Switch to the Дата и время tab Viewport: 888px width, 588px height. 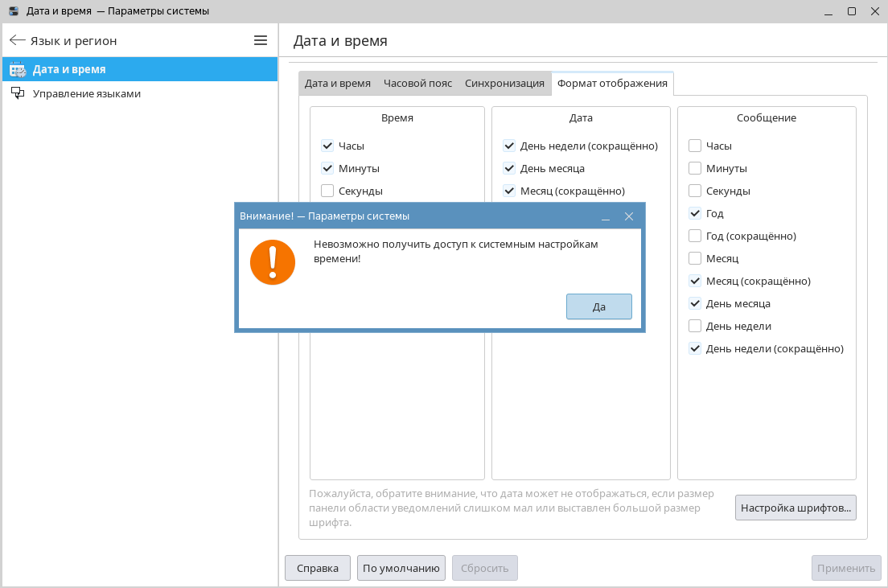[x=338, y=84]
